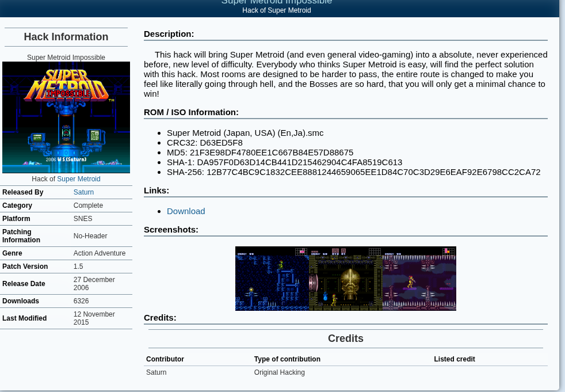Click Original Hacking contribution cell
This screenshot has width=565, height=392.
[279, 372]
